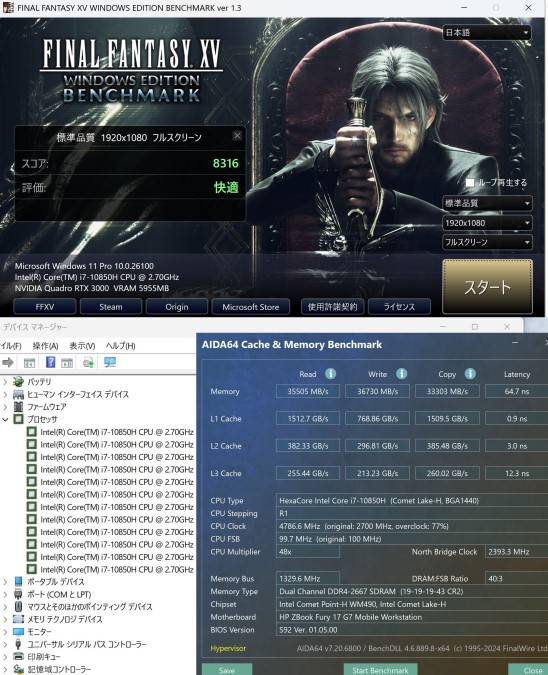
Task: Expand the バッテリ tree node
Action: (5, 382)
